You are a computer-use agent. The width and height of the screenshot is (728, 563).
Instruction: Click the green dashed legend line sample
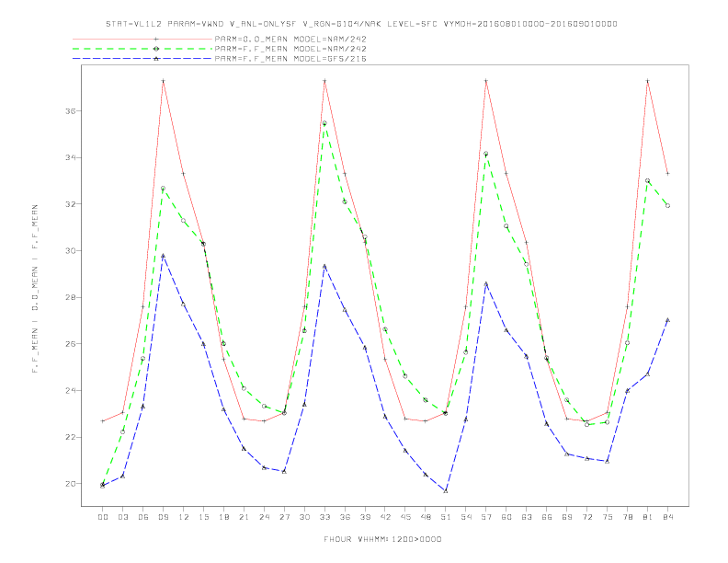click(142, 49)
